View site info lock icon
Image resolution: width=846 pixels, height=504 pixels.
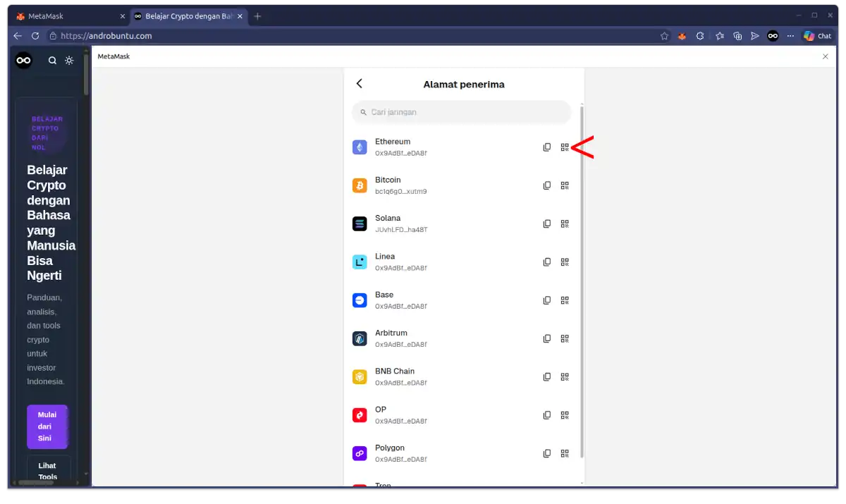coord(52,36)
